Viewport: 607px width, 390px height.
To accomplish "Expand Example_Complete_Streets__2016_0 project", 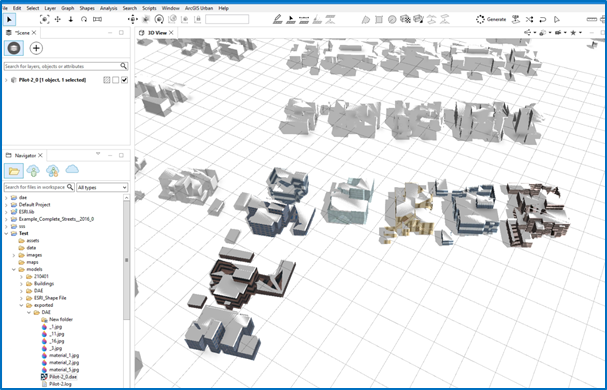I will pyautogui.click(x=6, y=219).
